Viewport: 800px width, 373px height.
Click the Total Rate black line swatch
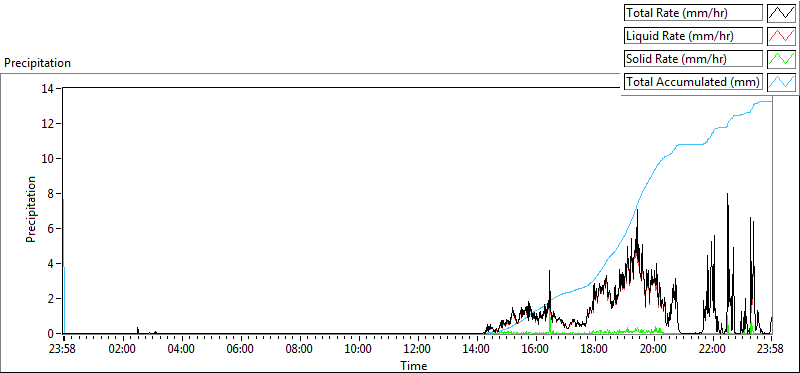[x=781, y=12]
